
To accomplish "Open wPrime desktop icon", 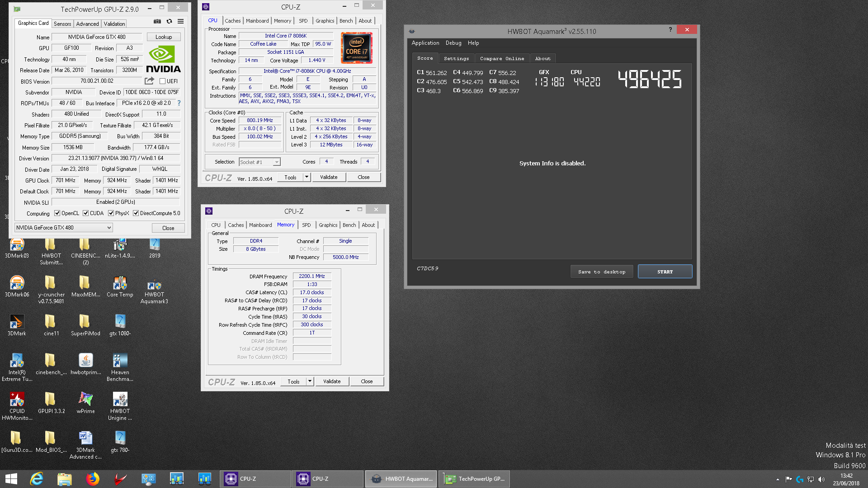I will pyautogui.click(x=85, y=403).
